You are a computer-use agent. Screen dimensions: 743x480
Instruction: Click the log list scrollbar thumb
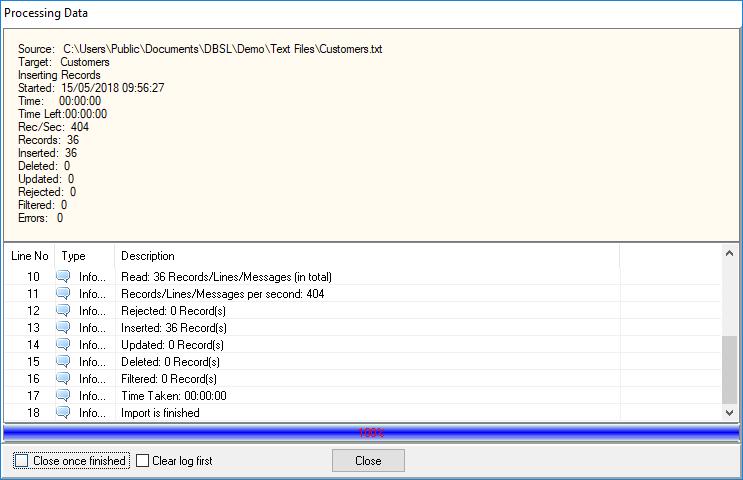coord(730,370)
